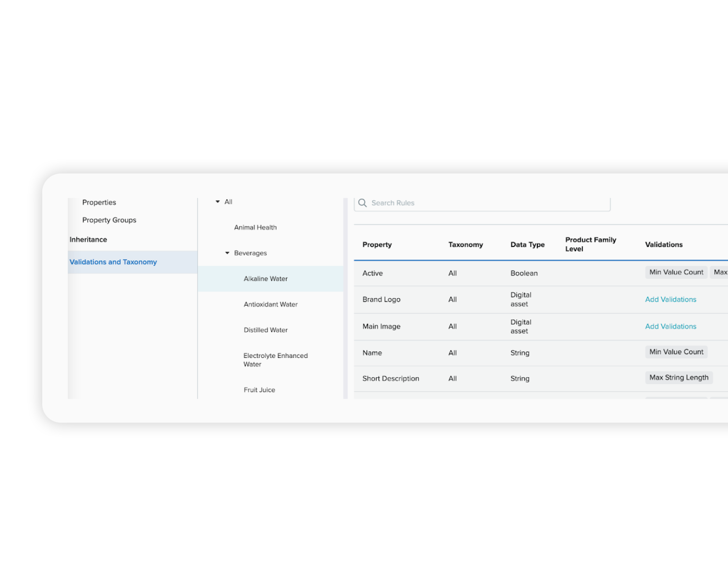Select Antioxidant Water in the tree
Viewport: 728px width, 582px height.
[x=270, y=305]
